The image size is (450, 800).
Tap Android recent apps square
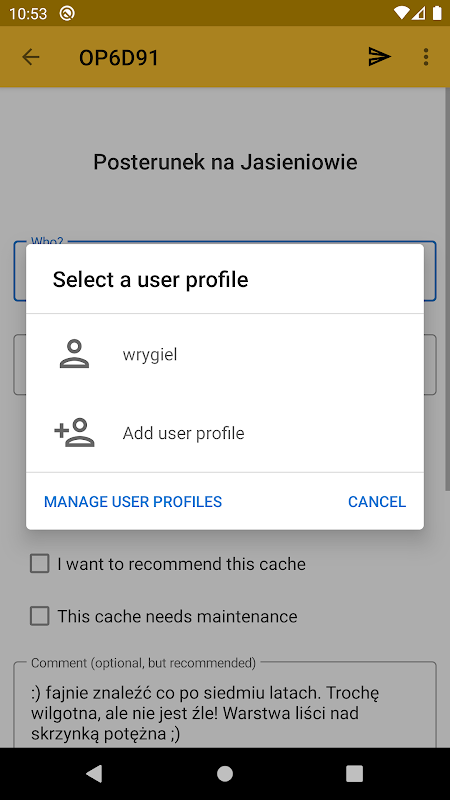coord(354,773)
